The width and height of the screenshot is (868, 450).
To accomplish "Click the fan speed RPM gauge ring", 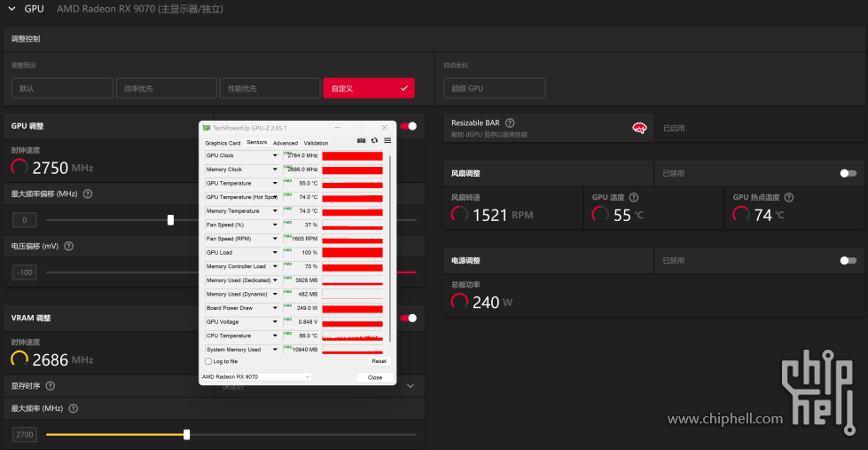I will (x=459, y=215).
